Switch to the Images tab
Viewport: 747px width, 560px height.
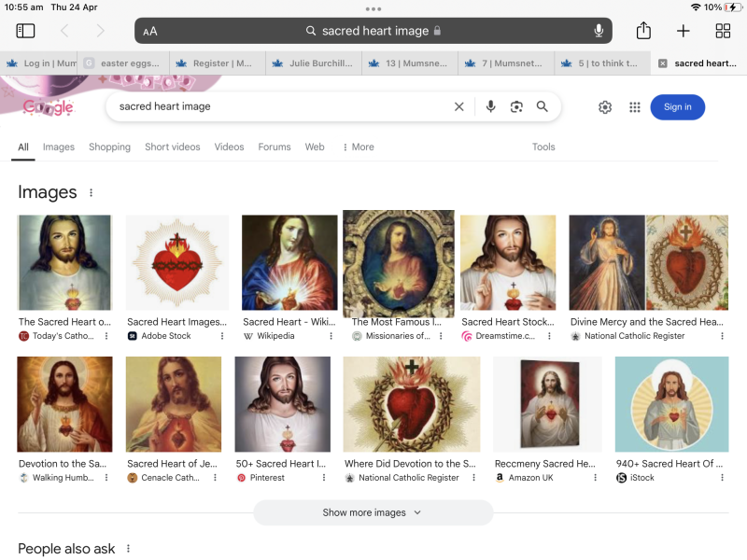point(59,147)
